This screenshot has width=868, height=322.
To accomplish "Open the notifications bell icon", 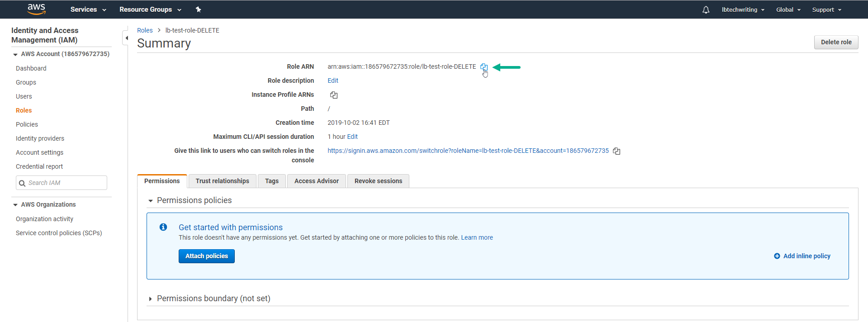I will pyautogui.click(x=706, y=9).
